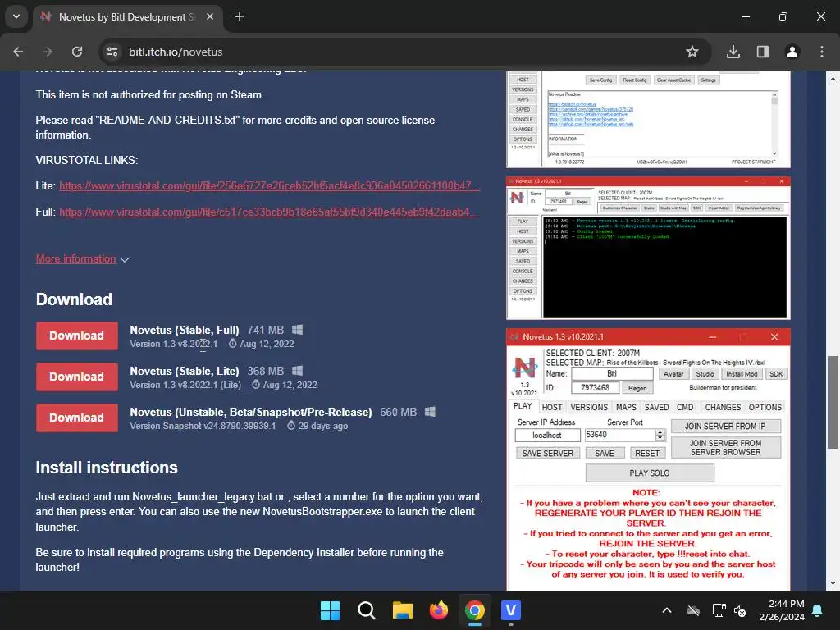Open a new browser tab
The height and width of the screenshot is (630, 840).
click(240, 16)
